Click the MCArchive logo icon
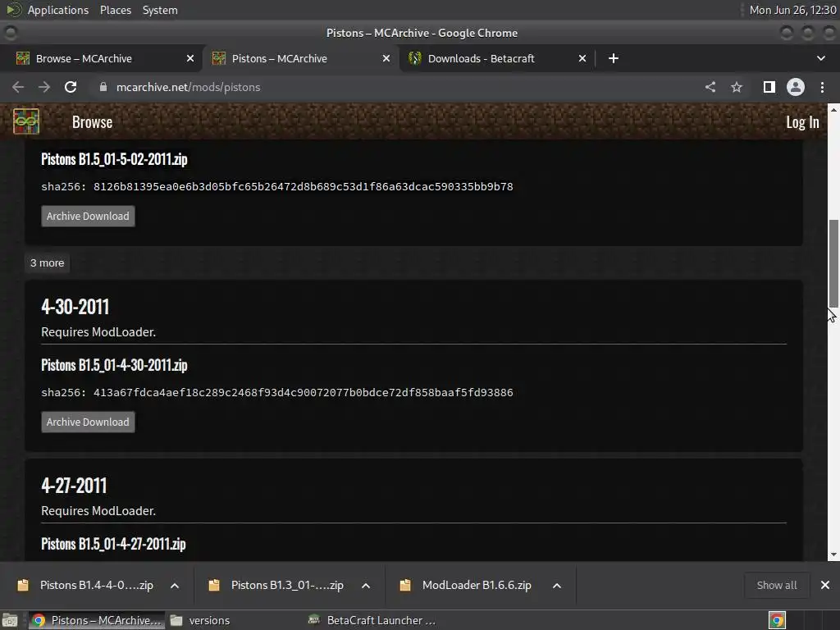The image size is (840, 630). point(26,121)
